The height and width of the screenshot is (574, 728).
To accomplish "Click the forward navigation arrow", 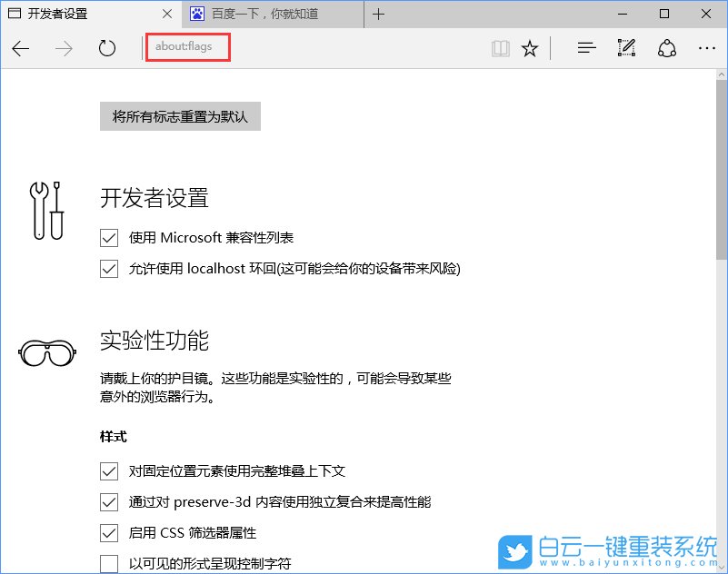I will click(62, 48).
